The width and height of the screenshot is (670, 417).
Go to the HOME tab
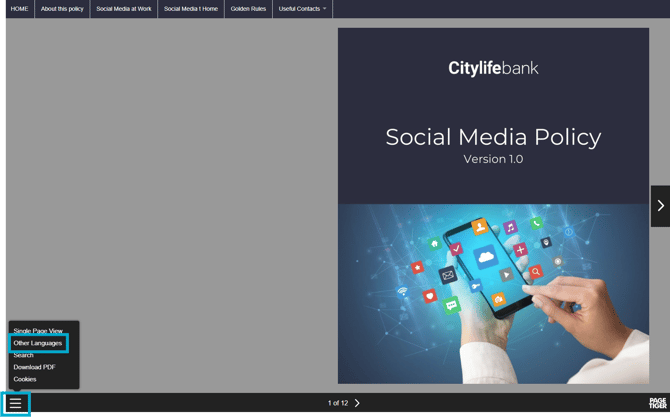19,9
